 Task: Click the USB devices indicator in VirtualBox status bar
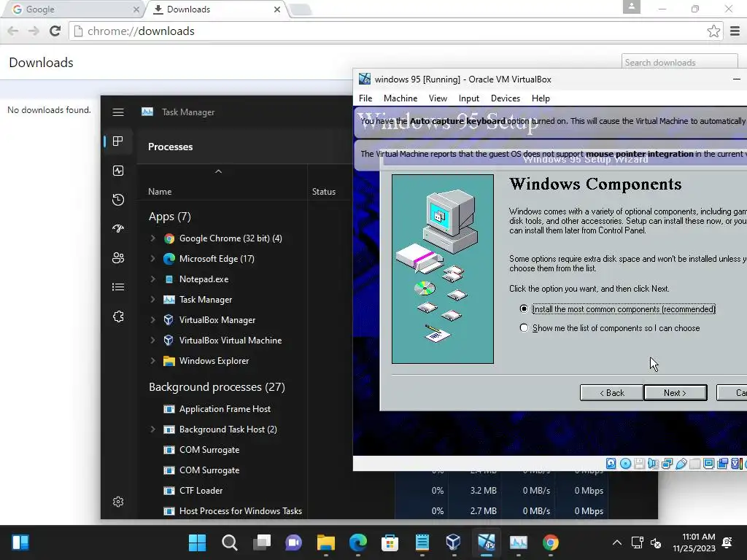[681, 463]
